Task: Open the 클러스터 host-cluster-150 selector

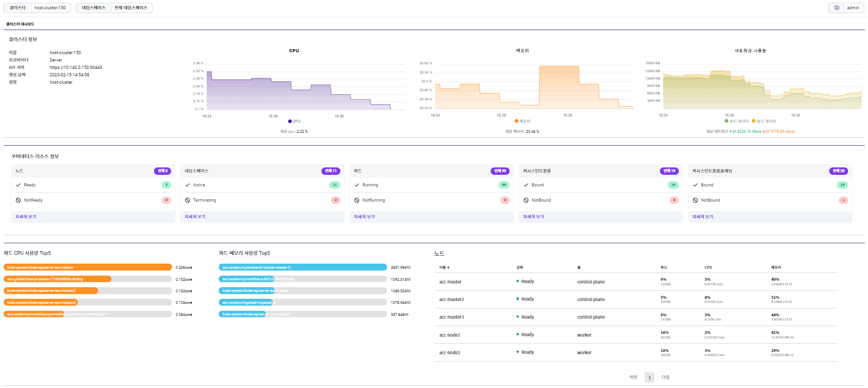Action: pos(37,8)
